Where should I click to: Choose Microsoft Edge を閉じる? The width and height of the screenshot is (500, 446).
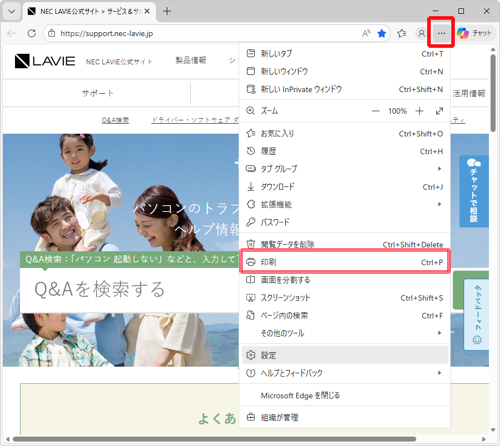[345, 396]
